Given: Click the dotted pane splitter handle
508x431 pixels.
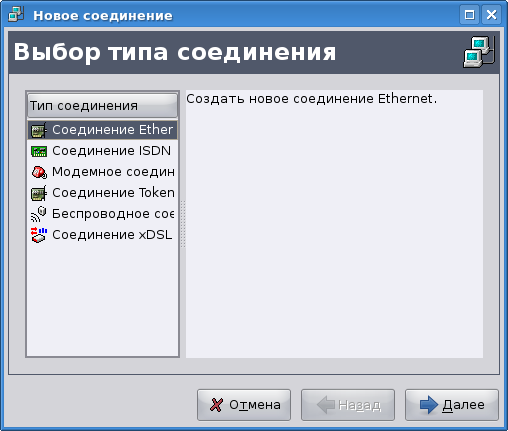Looking at the screenshot, I should coord(183,224).
